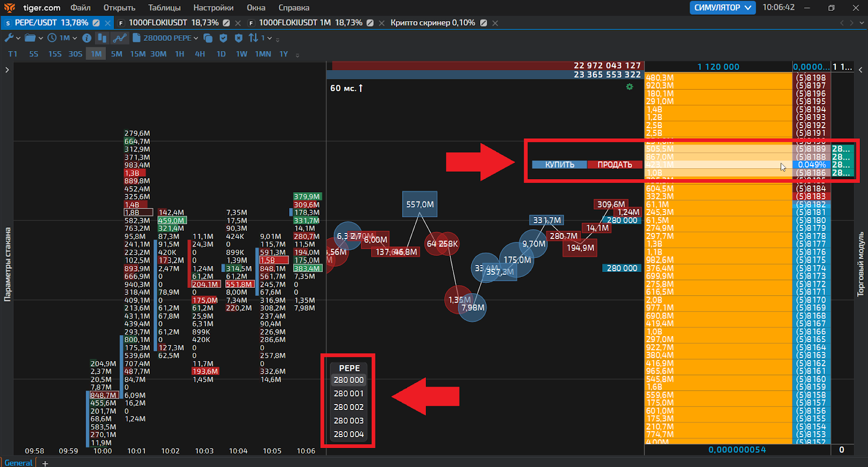868x467 pixels.
Task: Click edit icon on Крипто скринер tab
Action: click(x=483, y=23)
